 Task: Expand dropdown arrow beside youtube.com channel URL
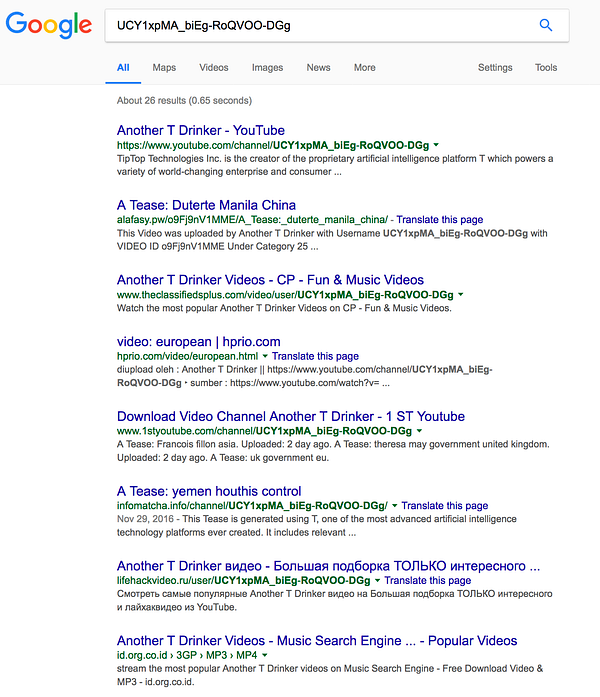pyautogui.click(x=436, y=145)
